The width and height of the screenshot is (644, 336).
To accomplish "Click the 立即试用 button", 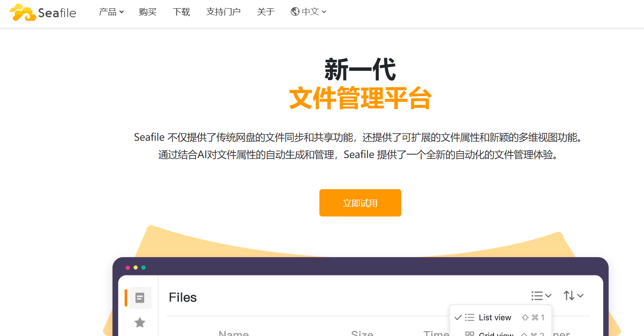I will pos(360,203).
